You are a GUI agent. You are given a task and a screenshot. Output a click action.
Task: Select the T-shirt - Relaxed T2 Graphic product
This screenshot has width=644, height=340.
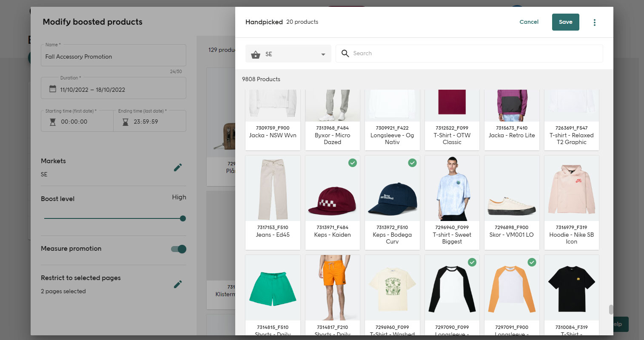pyautogui.click(x=571, y=120)
